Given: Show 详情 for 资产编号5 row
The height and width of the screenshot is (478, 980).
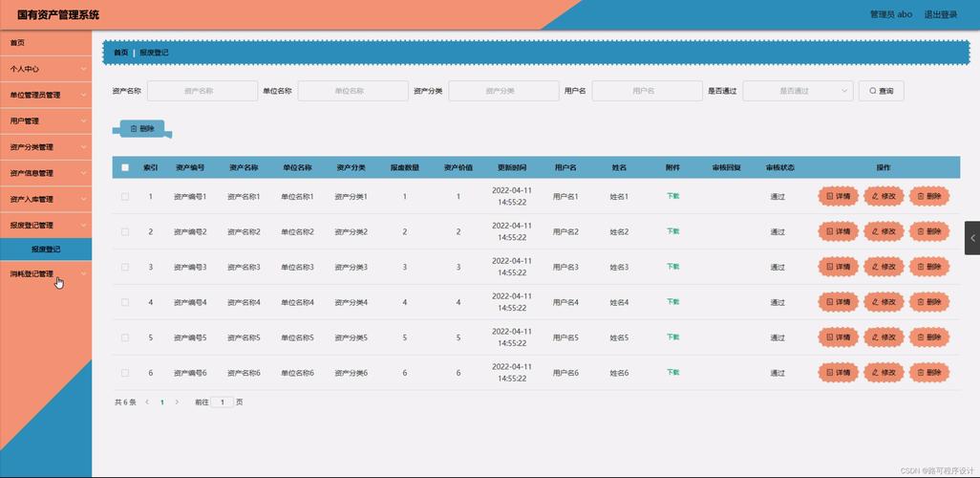Looking at the screenshot, I should [838, 337].
